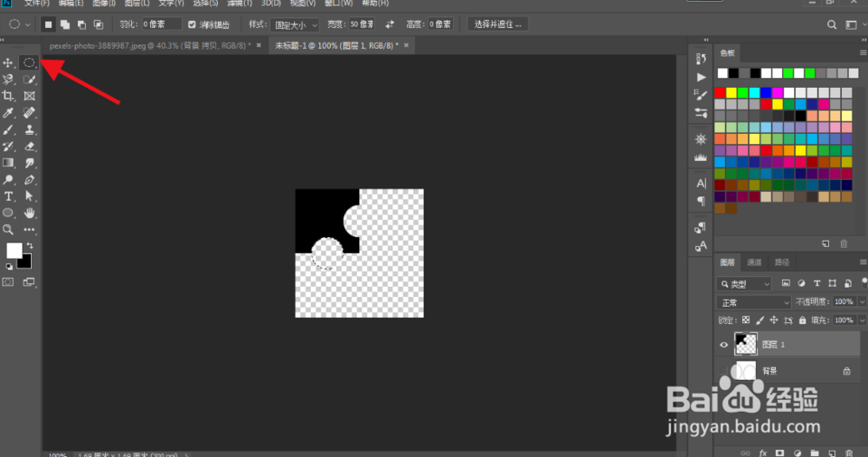
Task: Switch to the Paths (路径) tab
Action: click(x=782, y=262)
